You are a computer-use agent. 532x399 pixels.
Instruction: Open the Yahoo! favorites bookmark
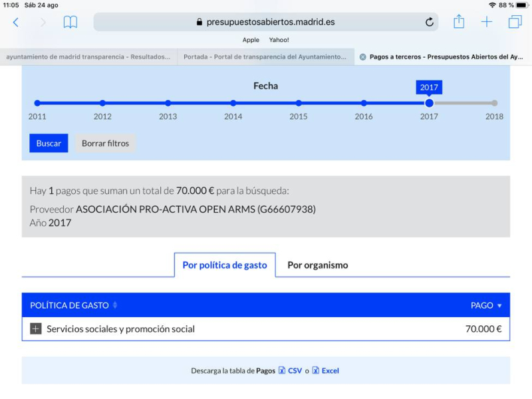[279, 40]
